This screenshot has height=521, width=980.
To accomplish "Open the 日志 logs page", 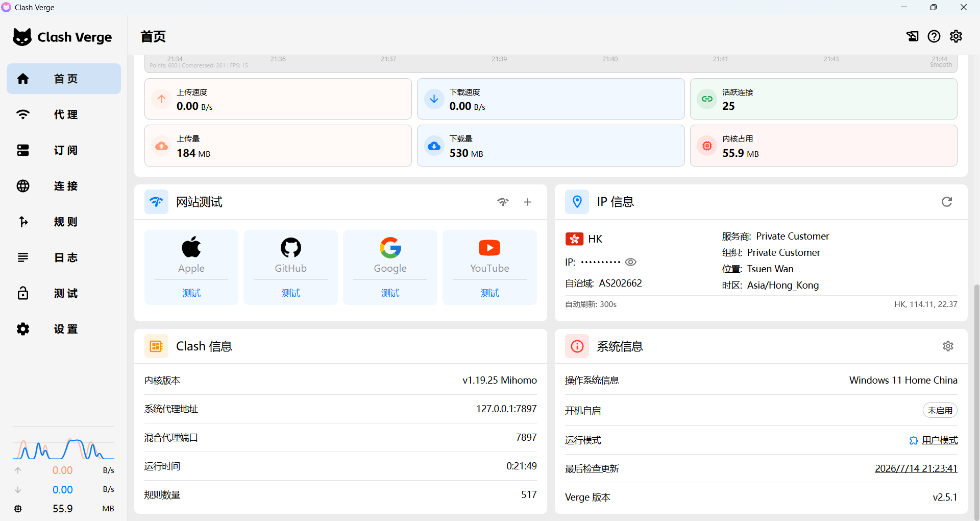I will [x=64, y=257].
